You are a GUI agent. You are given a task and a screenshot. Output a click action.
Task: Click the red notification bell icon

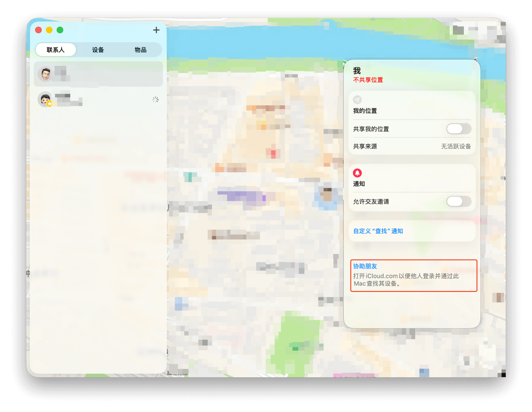point(357,173)
